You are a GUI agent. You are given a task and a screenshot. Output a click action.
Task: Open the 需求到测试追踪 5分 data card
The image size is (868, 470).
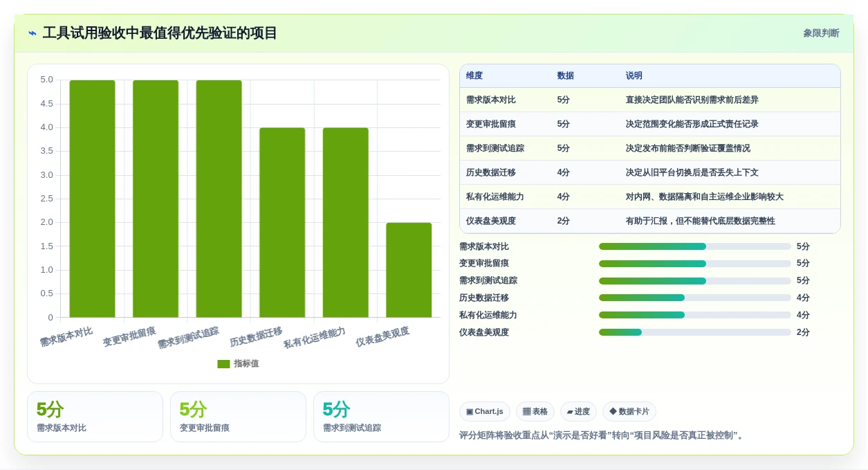point(381,417)
